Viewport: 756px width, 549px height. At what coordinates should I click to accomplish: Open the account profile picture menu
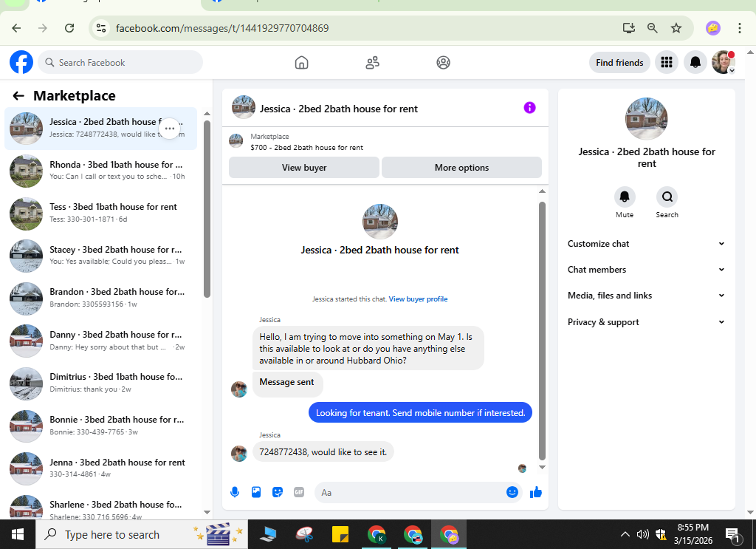724,62
